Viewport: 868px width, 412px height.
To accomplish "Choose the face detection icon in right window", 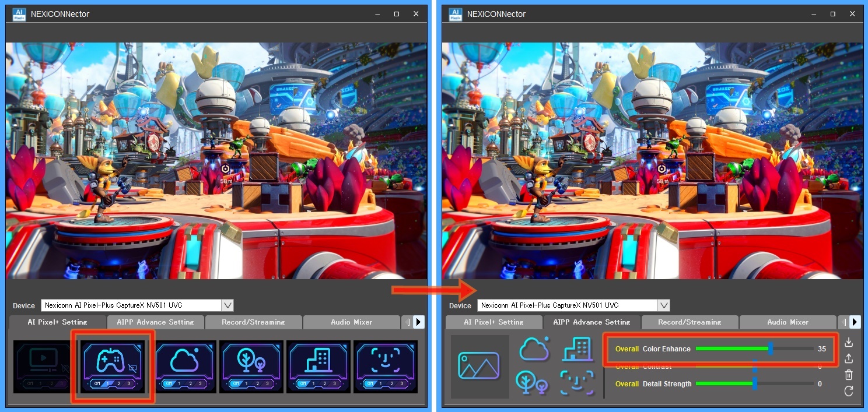I will 576,382.
